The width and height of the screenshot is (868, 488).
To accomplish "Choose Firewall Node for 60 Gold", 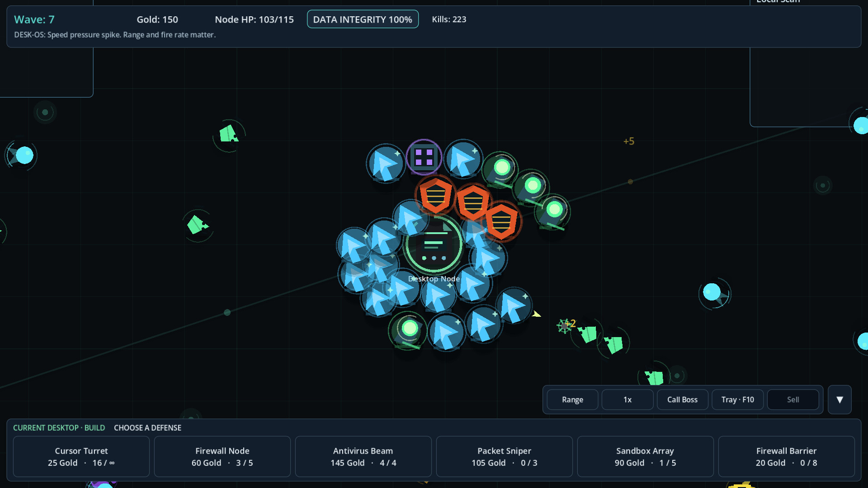I will (x=222, y=456).
